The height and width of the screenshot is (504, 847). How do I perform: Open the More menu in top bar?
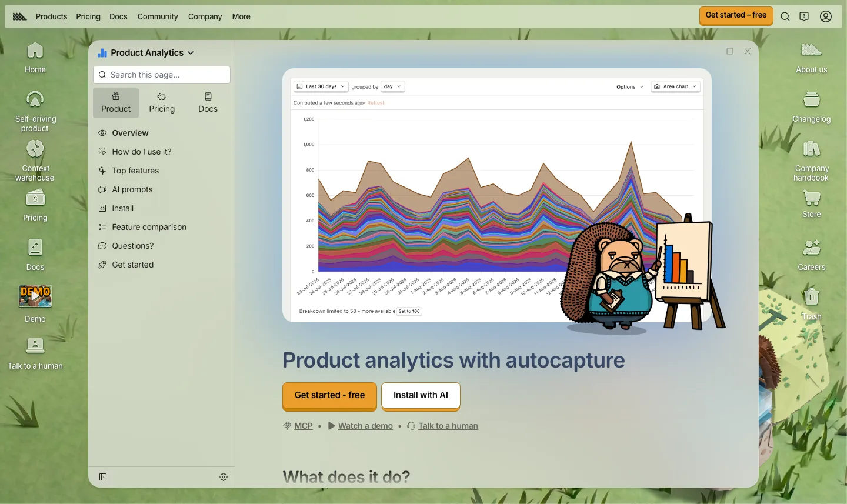pos(241,16)
